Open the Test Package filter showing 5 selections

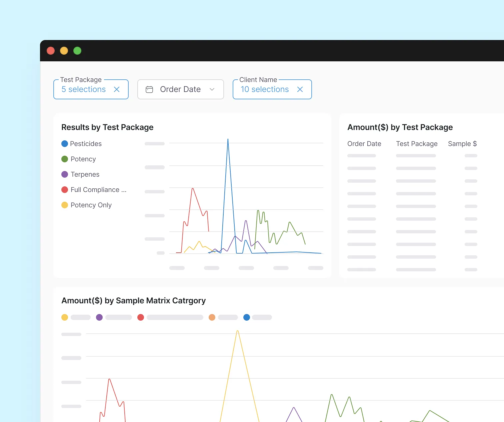pyautogui.click(x=91, y=89)
